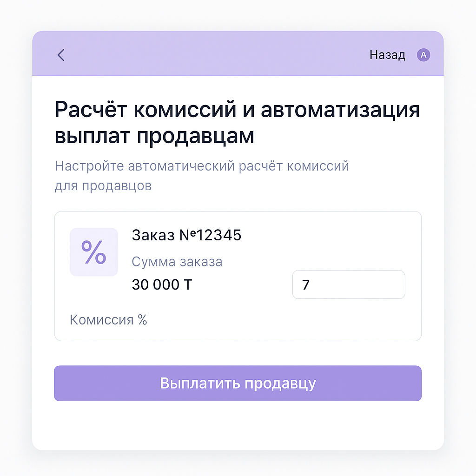This screenshot has height=476, width=476.
Task: Click the value 7 in commission field
Action: (305, 285)
